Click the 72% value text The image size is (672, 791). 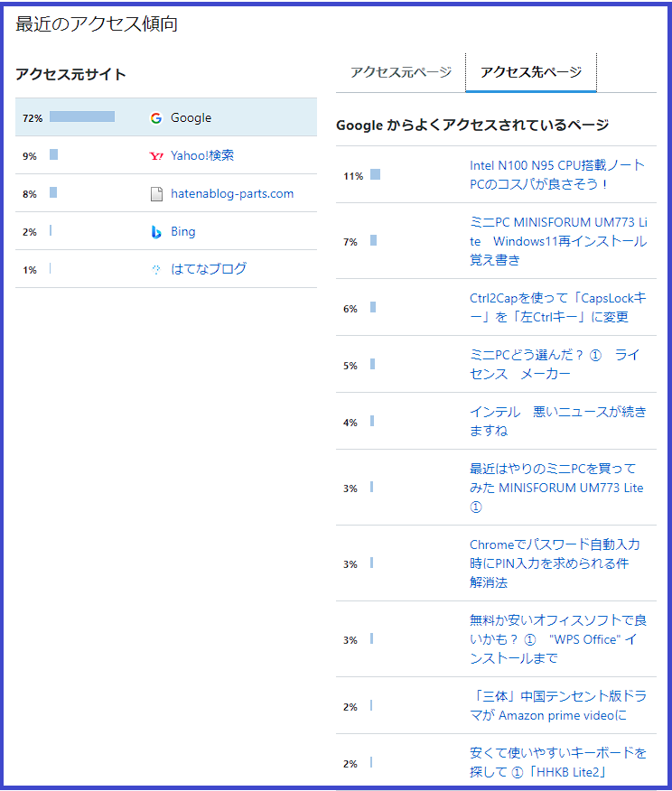click(x=33, y=118)
